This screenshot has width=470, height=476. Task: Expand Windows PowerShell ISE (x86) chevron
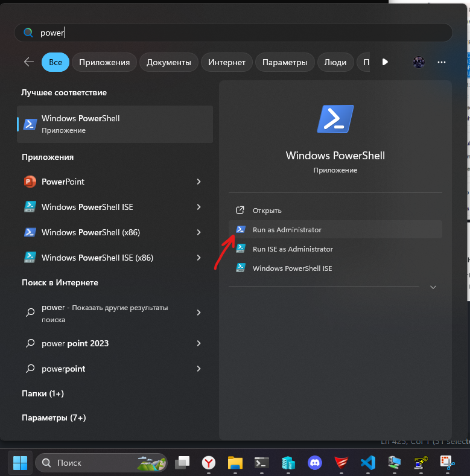198,258
